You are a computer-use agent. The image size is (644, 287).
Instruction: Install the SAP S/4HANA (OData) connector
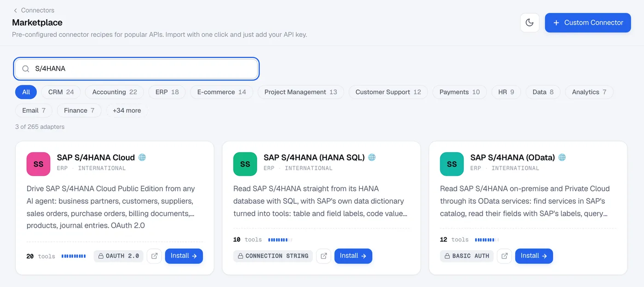coord(534,256)
